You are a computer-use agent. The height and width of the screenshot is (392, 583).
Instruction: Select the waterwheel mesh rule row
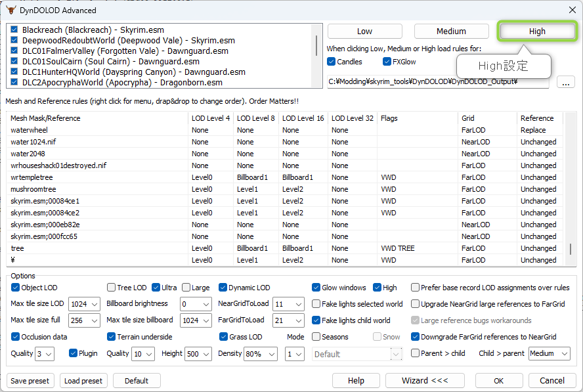click(286, 130)
